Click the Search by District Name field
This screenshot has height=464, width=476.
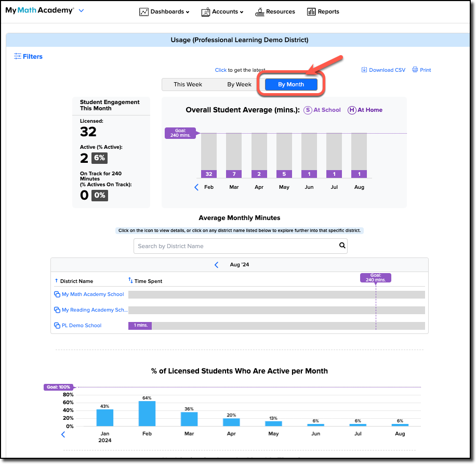click(x=241, y=246)
